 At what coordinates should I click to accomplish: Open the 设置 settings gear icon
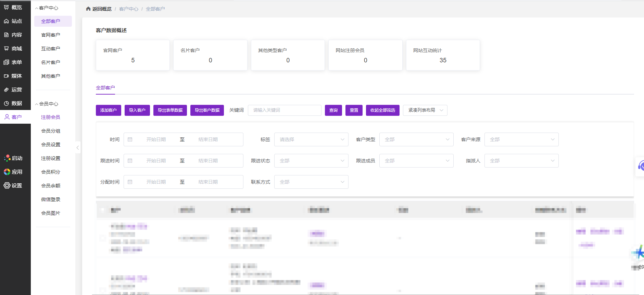point(7,185)
